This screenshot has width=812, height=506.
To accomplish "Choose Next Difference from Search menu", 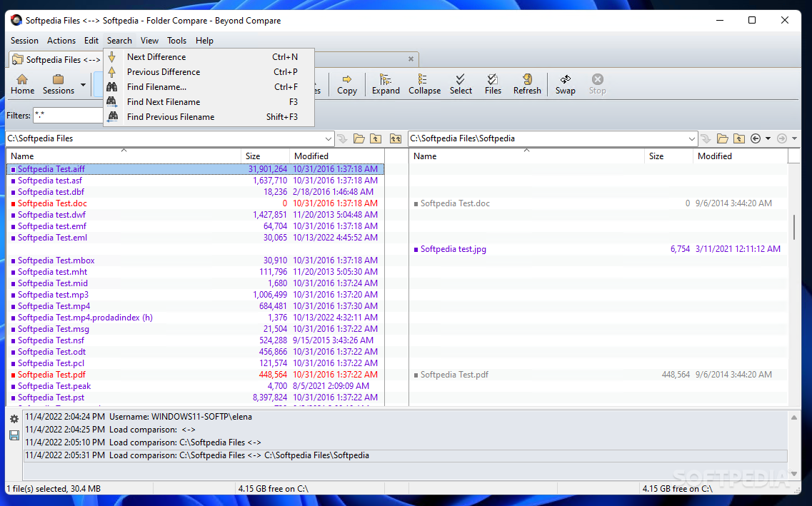I will [209, 57].
